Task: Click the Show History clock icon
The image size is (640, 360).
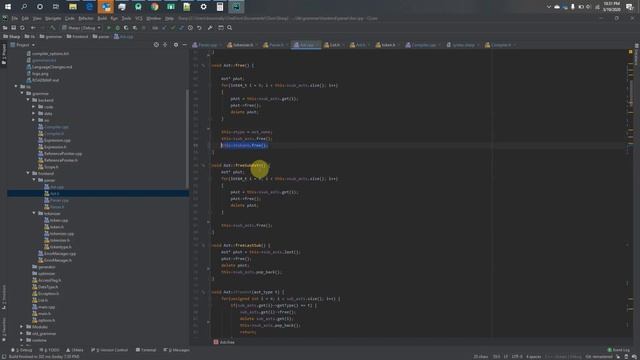Action: 190,28
